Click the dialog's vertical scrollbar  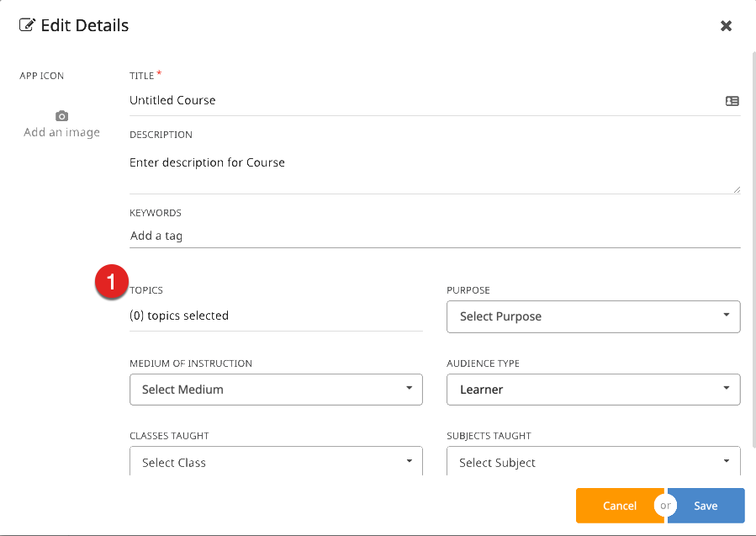coord(753,252)
